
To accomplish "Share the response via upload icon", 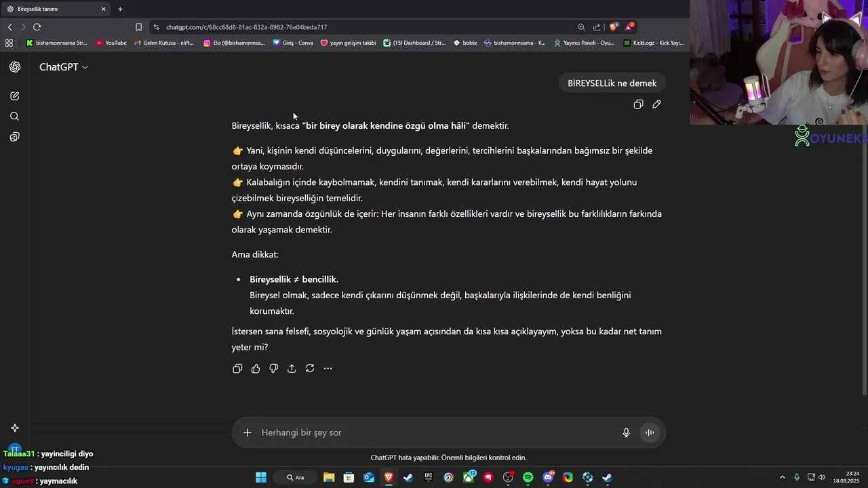I will tap(292, 369).
